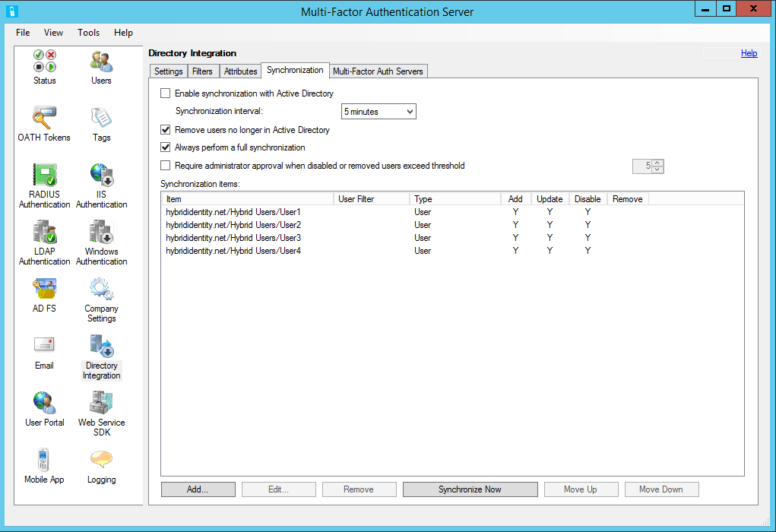Image resolution: width=776 pixels, height=532 pixels.
Task: Click the Move Down button
Action: click(662, 489)
